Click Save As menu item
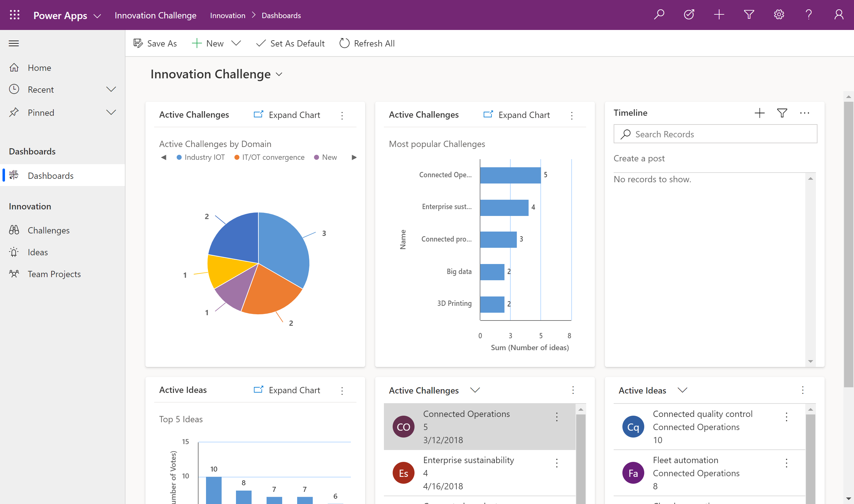854x504 pixels. (x=155, y=43)
